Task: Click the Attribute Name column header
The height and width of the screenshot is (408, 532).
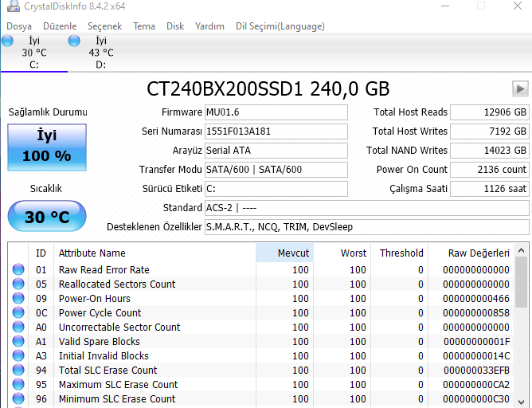Action: coord(155,253)
